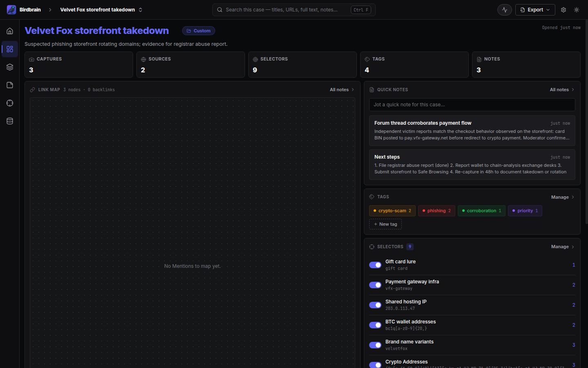Viewport: 588px width, 368px height.
Task: Click the quick note input box
Action: pyautogui.click(x=472, y=105)
